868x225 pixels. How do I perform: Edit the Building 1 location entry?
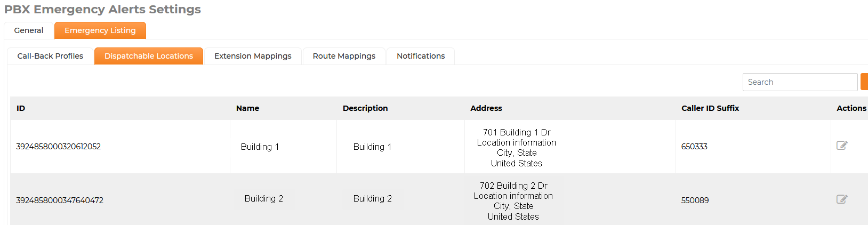[842, 146]
